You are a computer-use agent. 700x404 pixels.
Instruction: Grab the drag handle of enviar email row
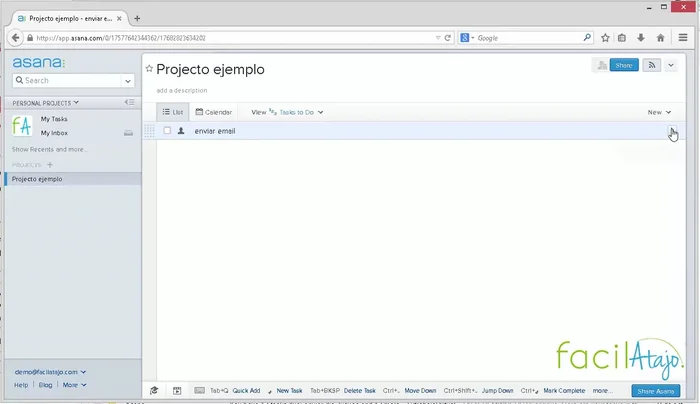click(x=149, y=131)
